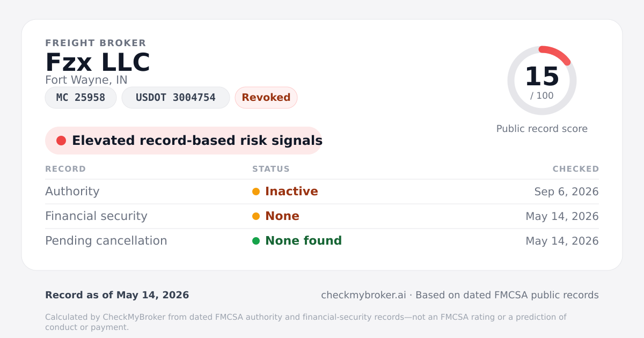Click the Revoked status badge
The width and height of the screenshot is (644, 338).
(266, 98)
